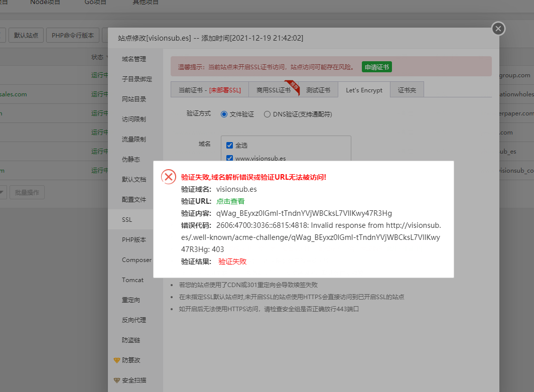Click the red error icon in the failure dialog
Viewport: 534px width, 392px height.
pyautogui.click(x=169, y=177)
